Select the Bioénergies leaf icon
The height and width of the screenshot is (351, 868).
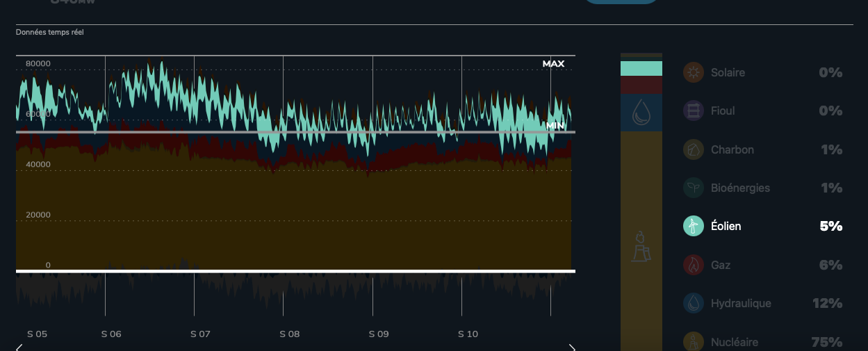(693, 188)
